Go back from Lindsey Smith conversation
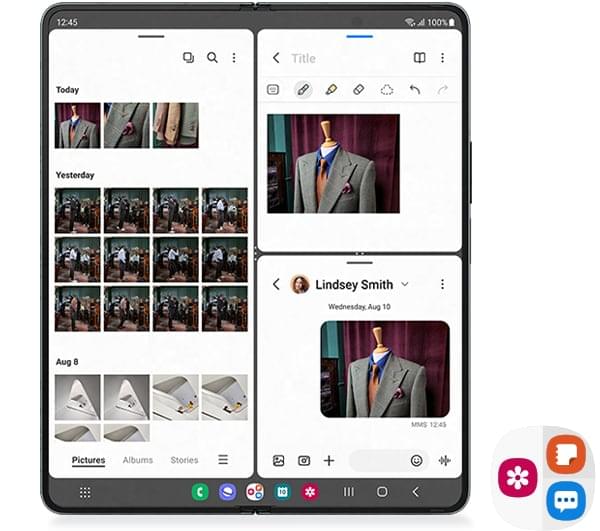 pyautogui.click(x=276, y=285)
